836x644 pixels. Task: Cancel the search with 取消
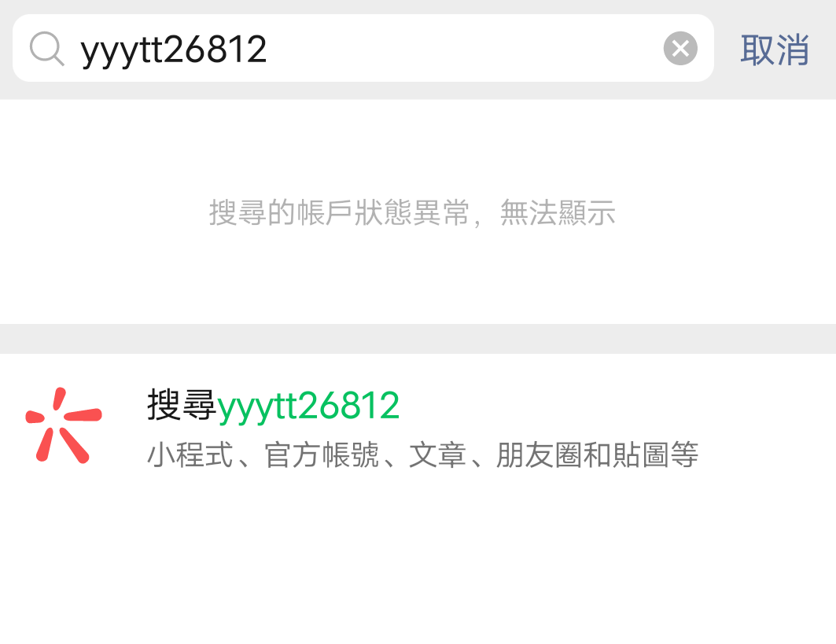775,50
